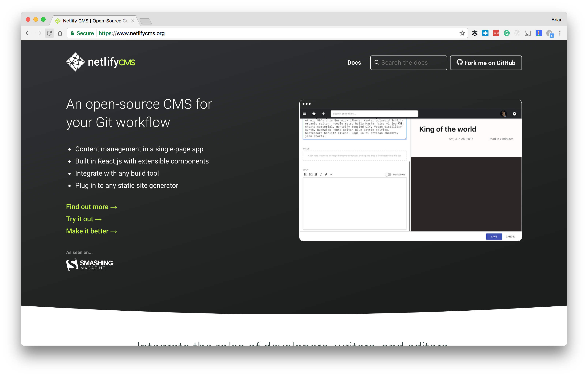Screen dimensions: 588x376
Task: Follow the Try it out link
Action: [81, 219]
